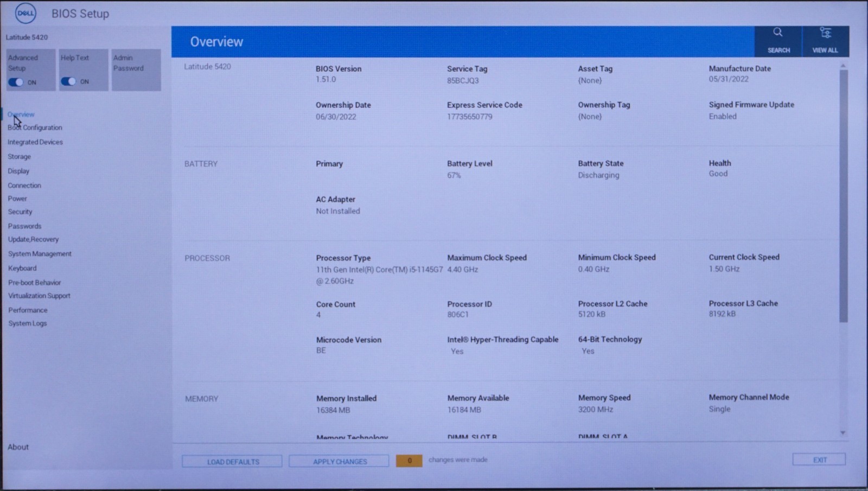Open the Security section
The image size is (868, 491).
click(x=20, y=212)
